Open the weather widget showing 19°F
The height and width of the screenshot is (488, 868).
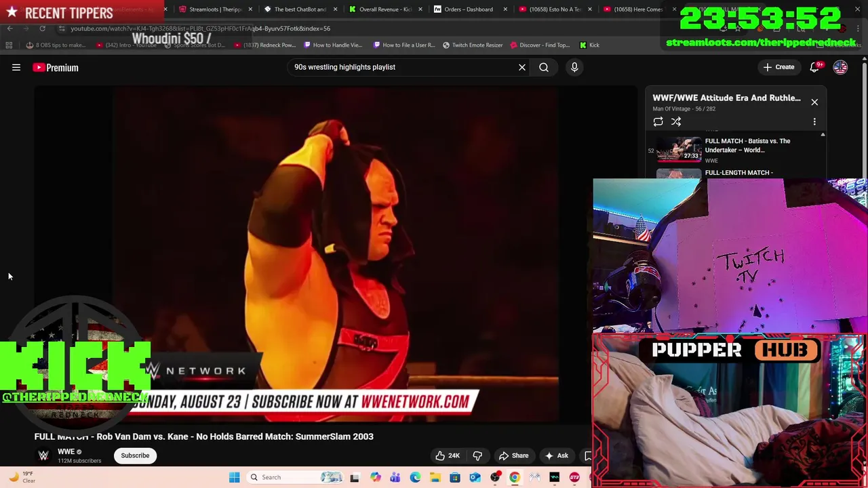click(20, 477)
